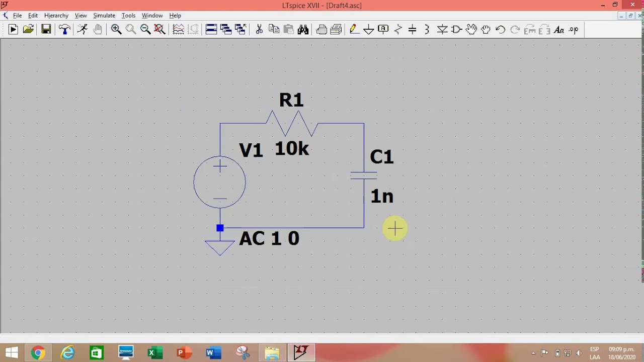Open the Control Panel hammer icon
644x362 pixels.
pyautogui.click(x=64, y=30)
